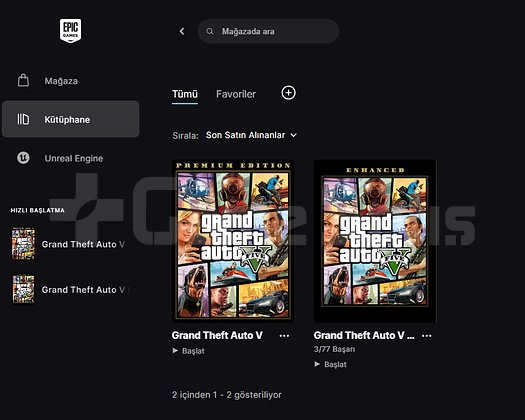
Task: Click the search magnifier icon
Action: pyautogui.click(x=210, y=31)
